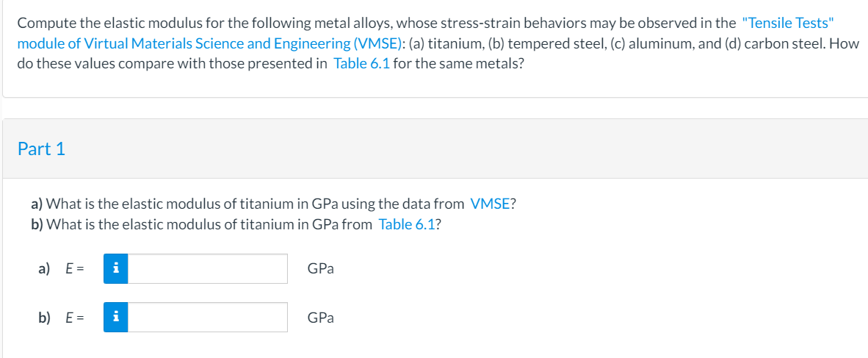
Task: Click the info icon beside answer a
Action: [x=116, y=269]
